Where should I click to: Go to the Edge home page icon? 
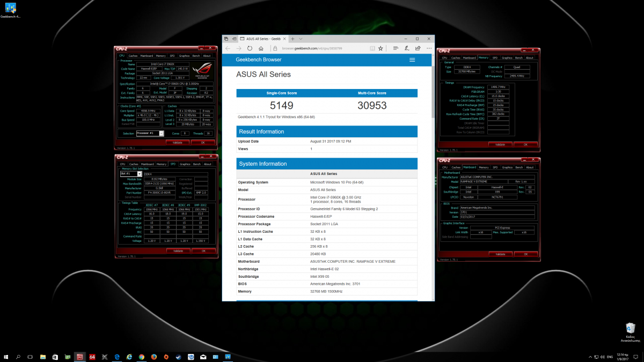(x=261, y=48)
